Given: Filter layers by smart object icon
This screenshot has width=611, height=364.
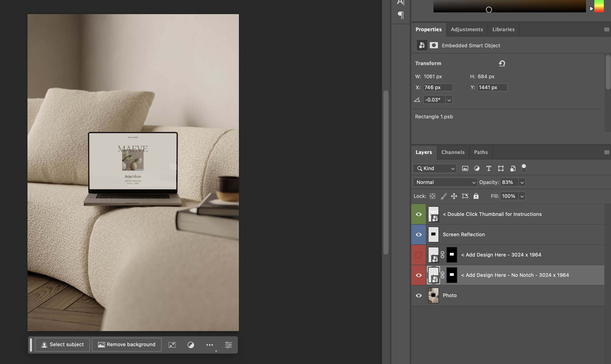Looking at the screenshot, I should (x=513, y=168).
